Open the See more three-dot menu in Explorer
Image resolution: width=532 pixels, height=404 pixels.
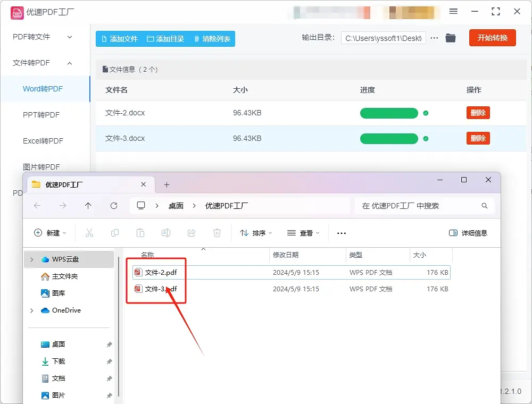pos(342,233)
